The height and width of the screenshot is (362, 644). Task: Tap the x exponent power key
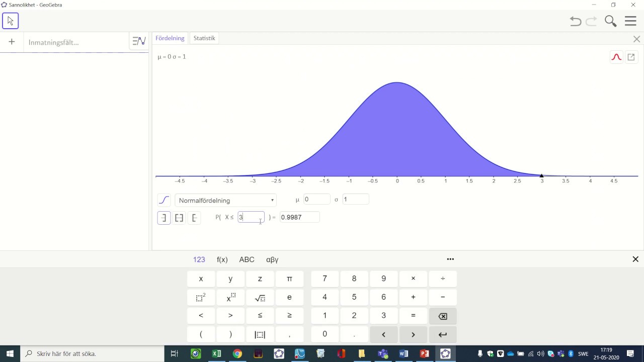(230, 297)
